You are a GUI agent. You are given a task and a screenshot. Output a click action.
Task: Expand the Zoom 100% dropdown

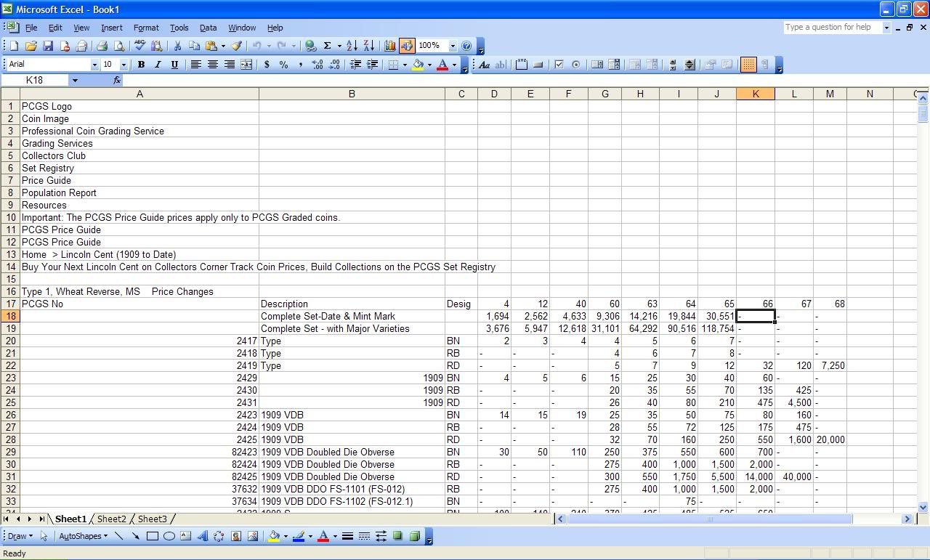click(452, 46)
